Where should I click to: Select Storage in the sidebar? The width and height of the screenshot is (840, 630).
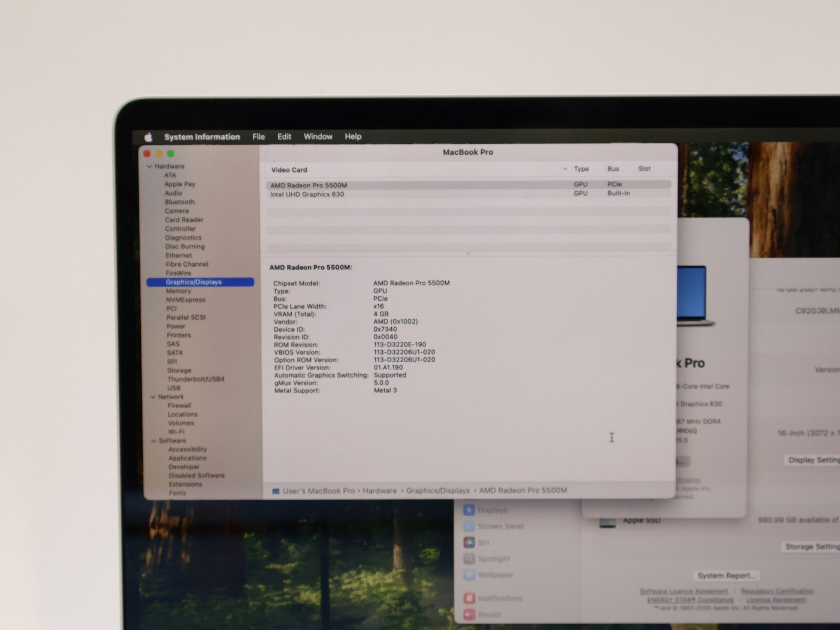tap(179, 371)
